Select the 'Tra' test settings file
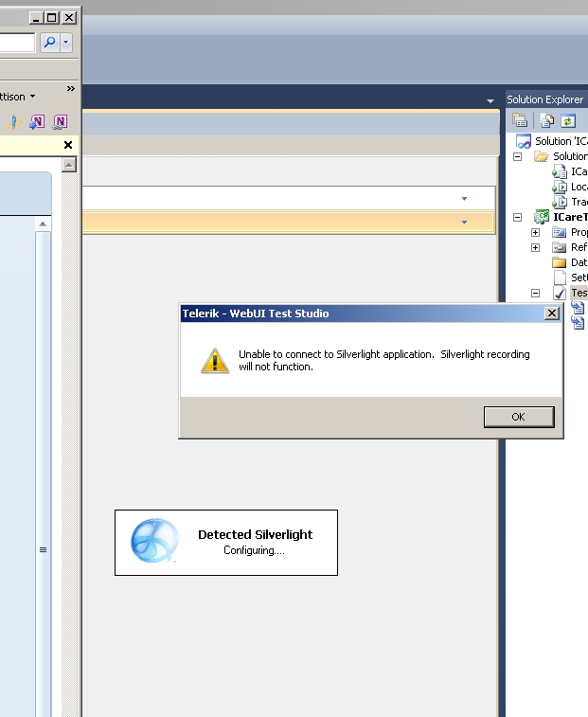588x717 pixels. pyautogui.click(x=579, y=202)
